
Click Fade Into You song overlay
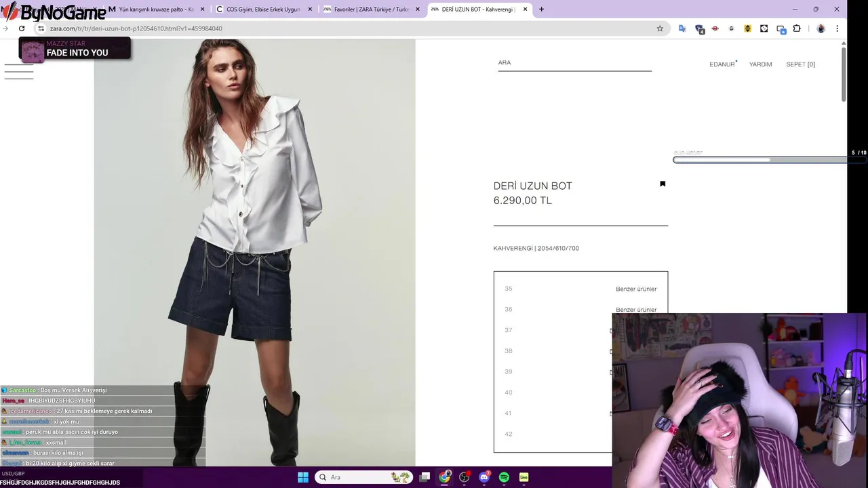[75, 49]
